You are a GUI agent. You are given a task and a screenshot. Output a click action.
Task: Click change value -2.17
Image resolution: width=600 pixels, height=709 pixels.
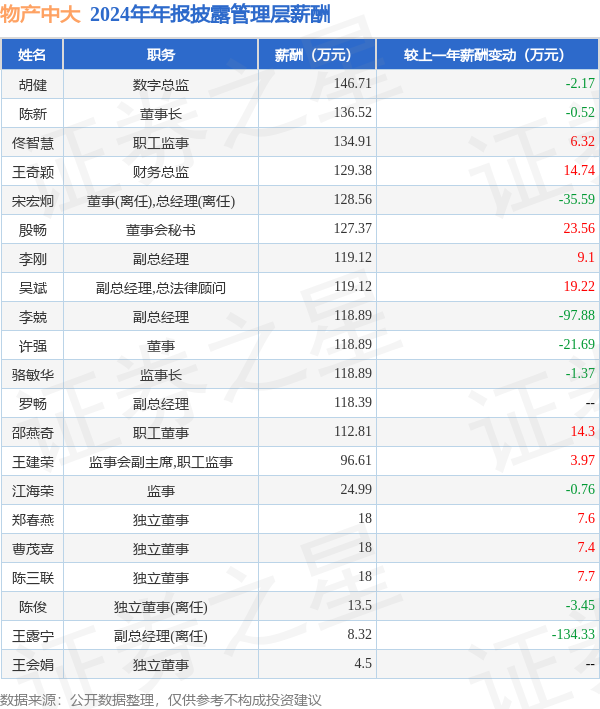coord(580,83)
